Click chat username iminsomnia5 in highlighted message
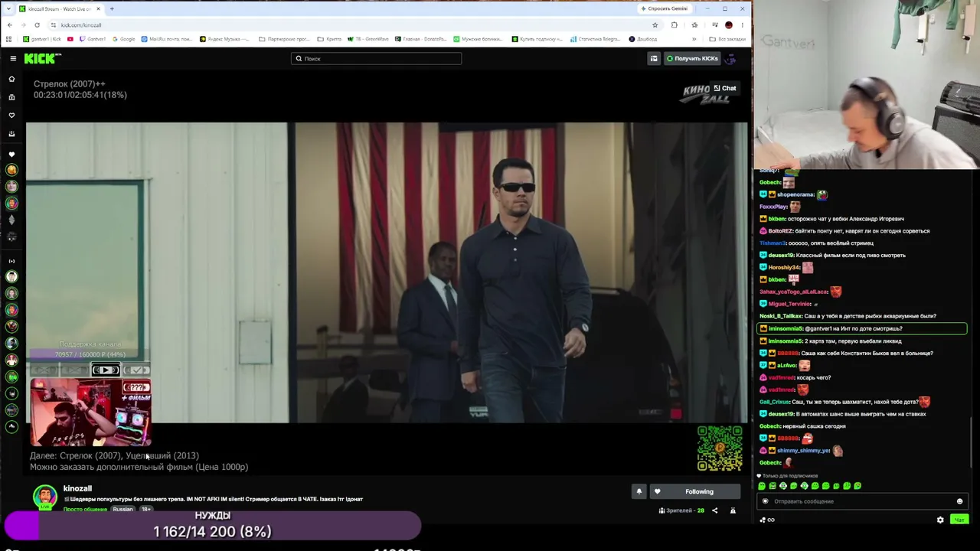This screenshot has width=980, height=551. click(786, 329)
